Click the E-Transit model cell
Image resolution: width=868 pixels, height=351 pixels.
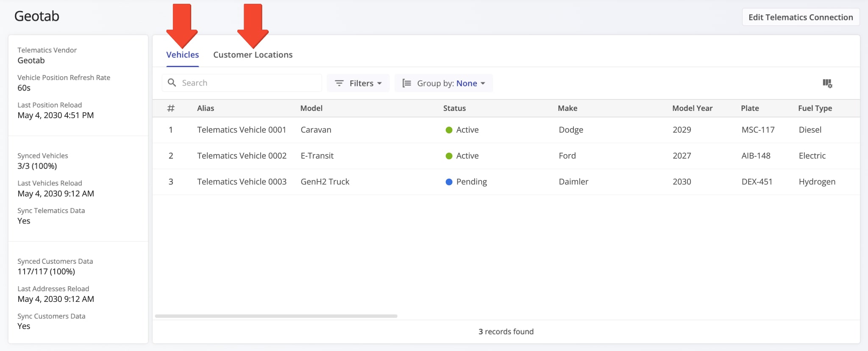pyautogui.click(x=317, y=156)
